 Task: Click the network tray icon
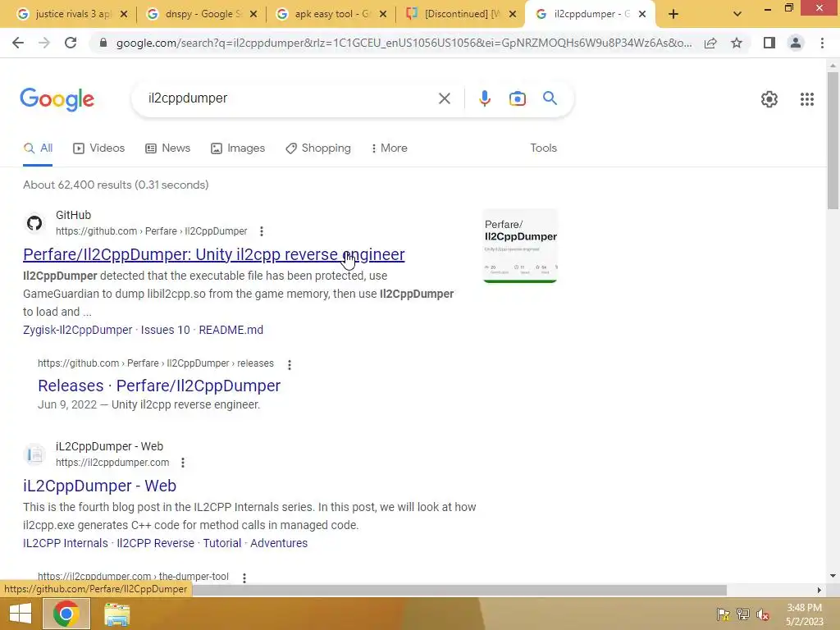tap(743, 614)
